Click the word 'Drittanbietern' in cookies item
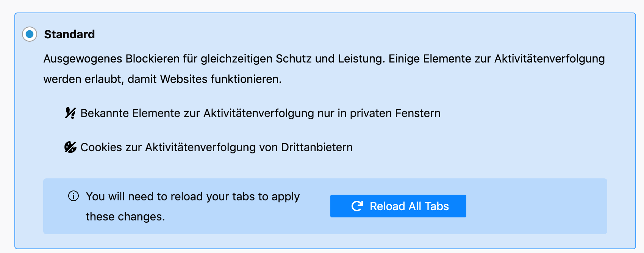The height and width of the screenshot is (253, 644). tap(317, 147)
